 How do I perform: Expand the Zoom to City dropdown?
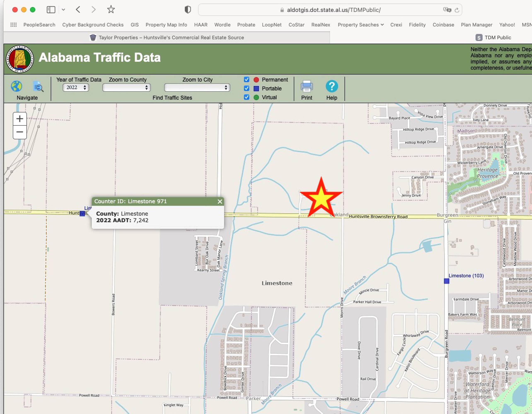197,88
